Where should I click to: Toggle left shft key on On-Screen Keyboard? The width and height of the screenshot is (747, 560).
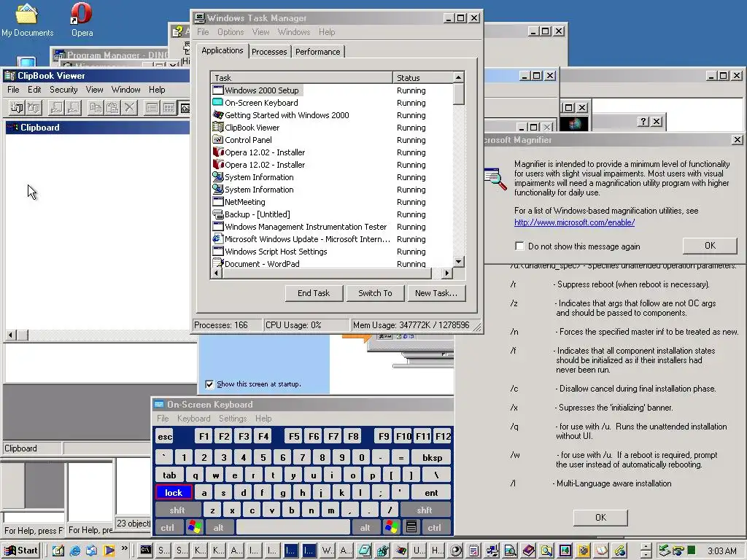pos(177,510)
